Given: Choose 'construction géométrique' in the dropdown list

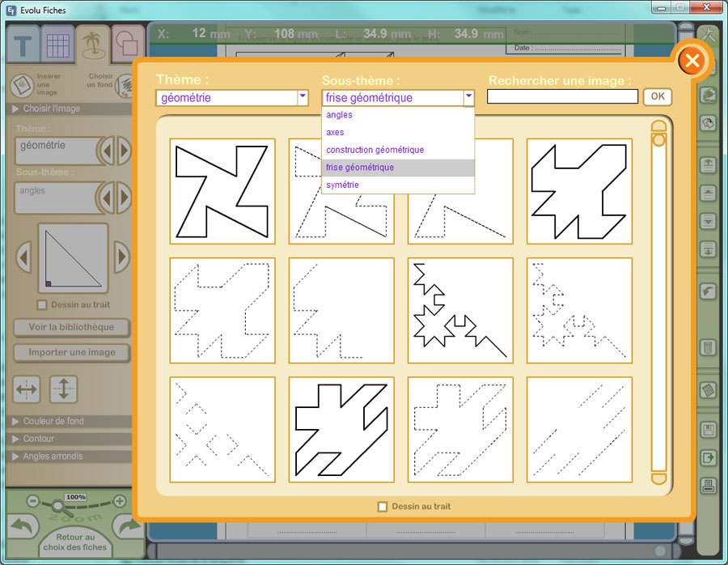Looking at the screenshot, I should (x=375, y=150).
